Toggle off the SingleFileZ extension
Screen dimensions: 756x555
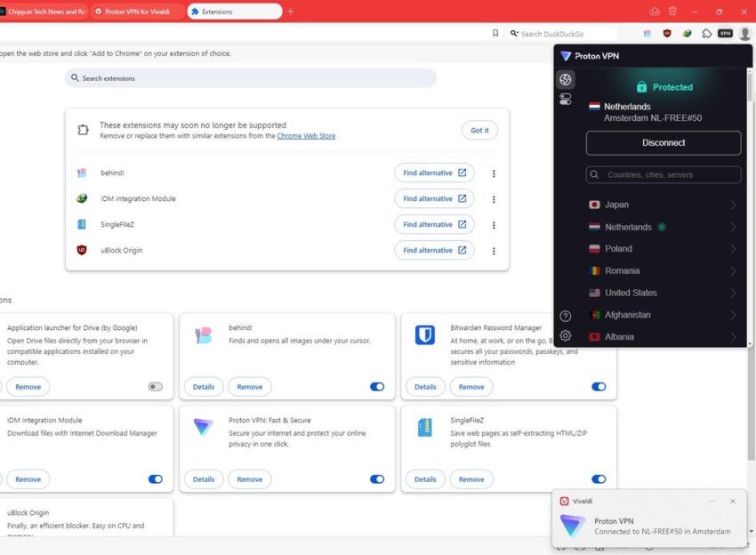pos(599,479)
